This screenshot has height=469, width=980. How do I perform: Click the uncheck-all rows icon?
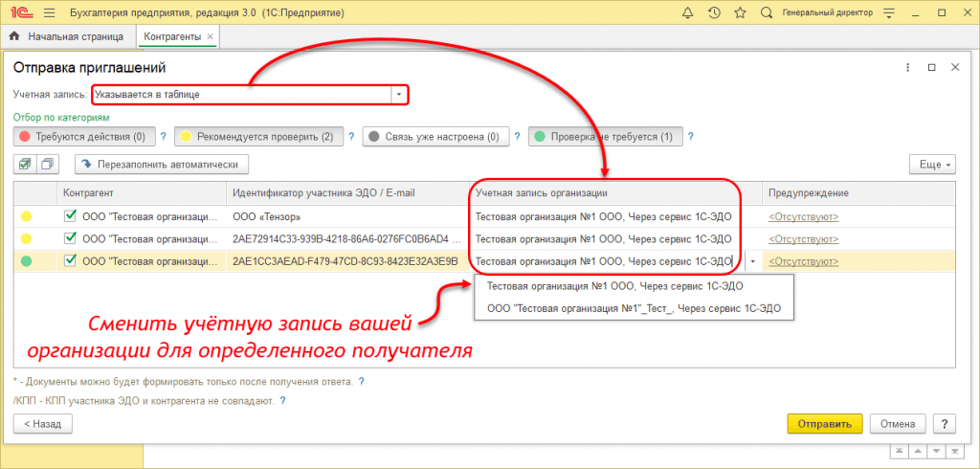click(47, 164)
